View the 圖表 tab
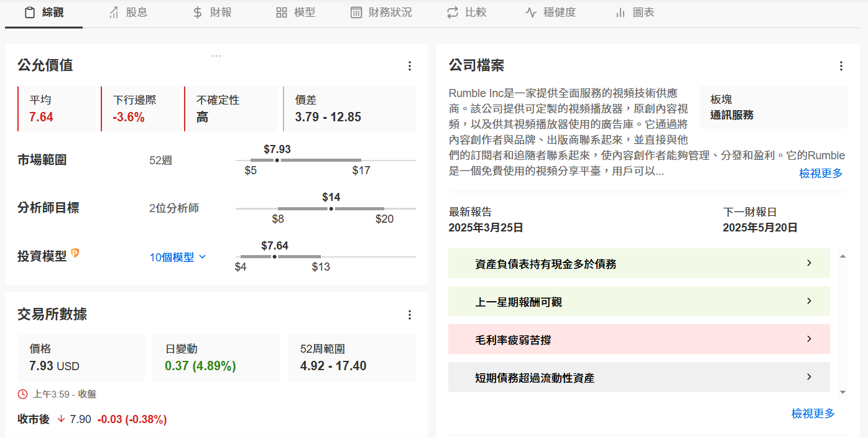The height and width of the screenshot is (438, 868). coord(635,13)
